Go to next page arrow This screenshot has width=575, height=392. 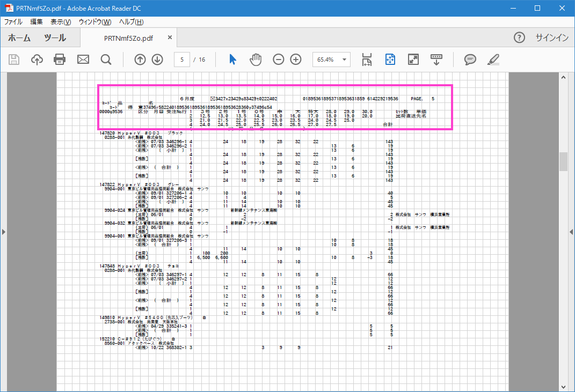coord(157,60)
